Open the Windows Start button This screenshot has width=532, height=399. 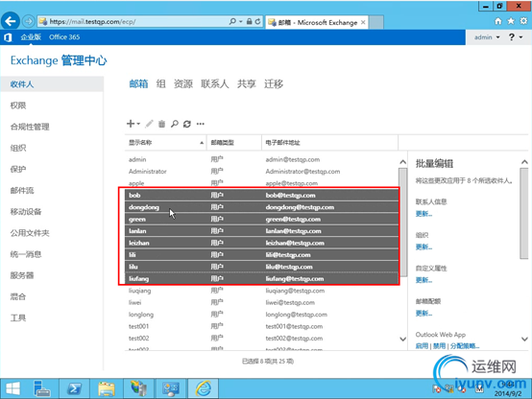12,388
